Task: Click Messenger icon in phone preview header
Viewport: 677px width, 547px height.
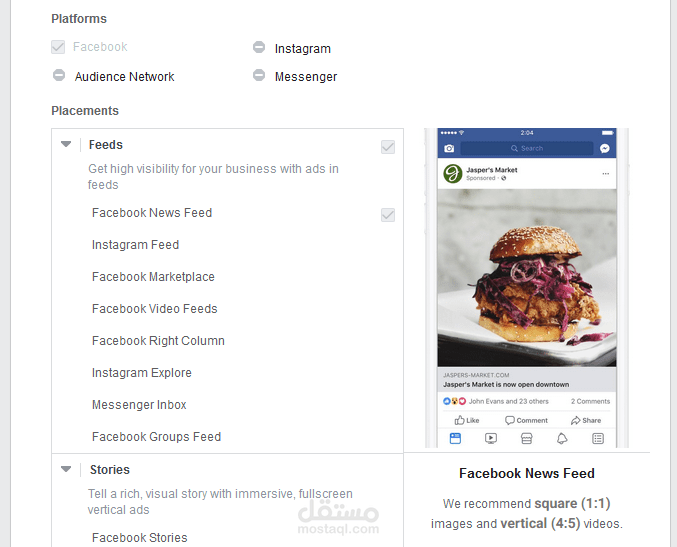Action: (x=605, y=149)
